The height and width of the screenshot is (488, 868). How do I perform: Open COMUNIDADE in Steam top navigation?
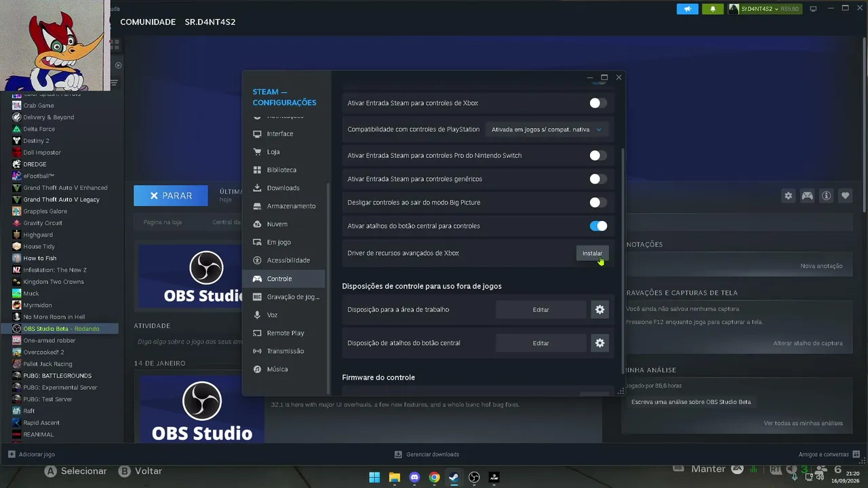click(x=148, y=22)
